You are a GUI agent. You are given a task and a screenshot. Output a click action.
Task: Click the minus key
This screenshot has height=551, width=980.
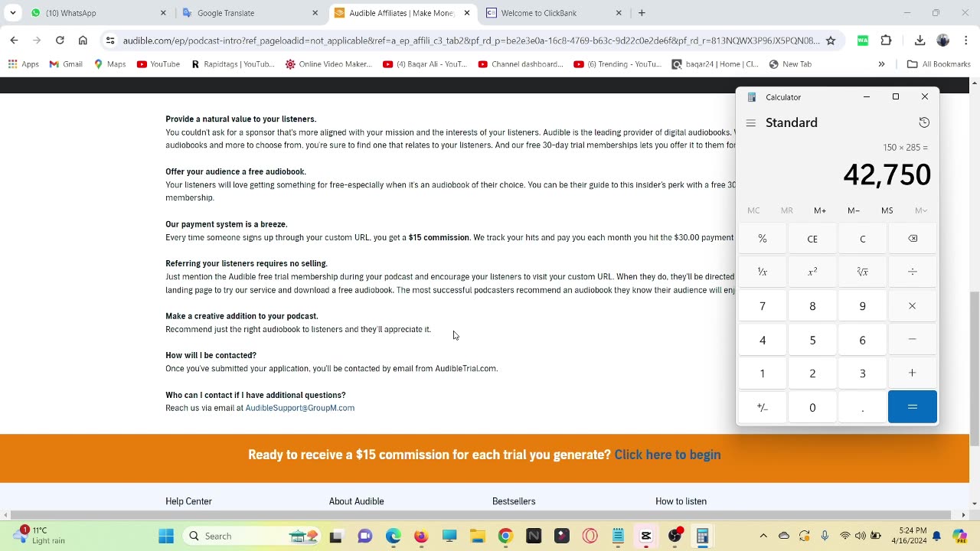pos(913,340)
